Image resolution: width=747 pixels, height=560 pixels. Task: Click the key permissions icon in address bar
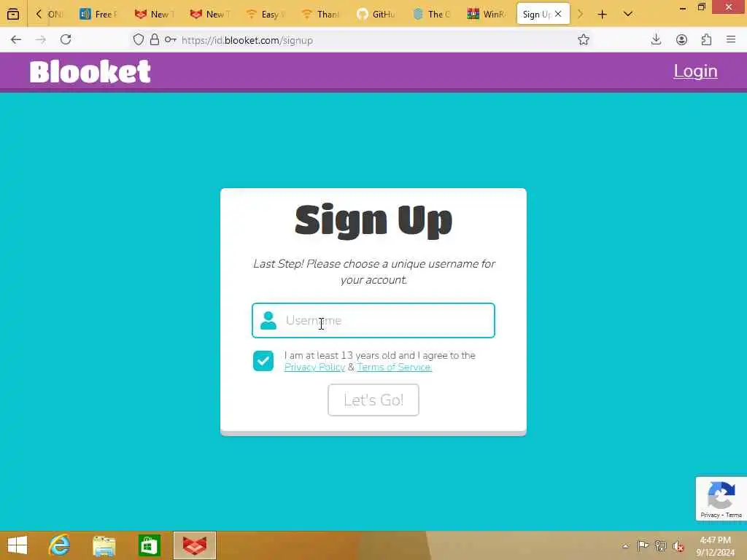170,40
